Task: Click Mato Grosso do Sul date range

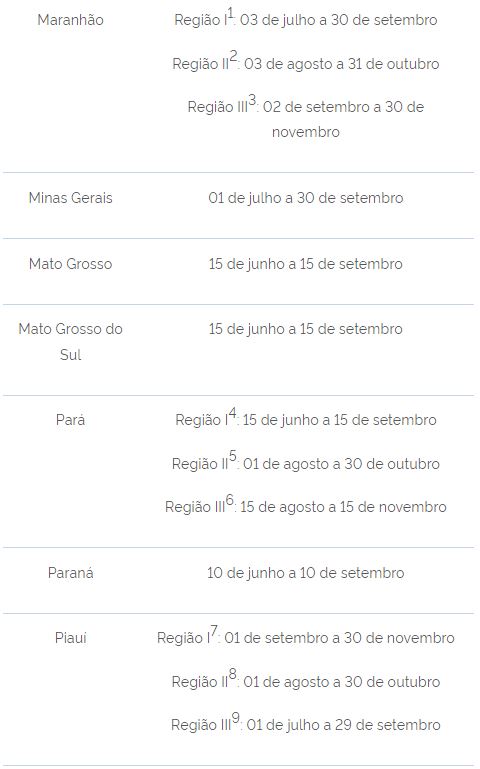Action: coord(305,329)
